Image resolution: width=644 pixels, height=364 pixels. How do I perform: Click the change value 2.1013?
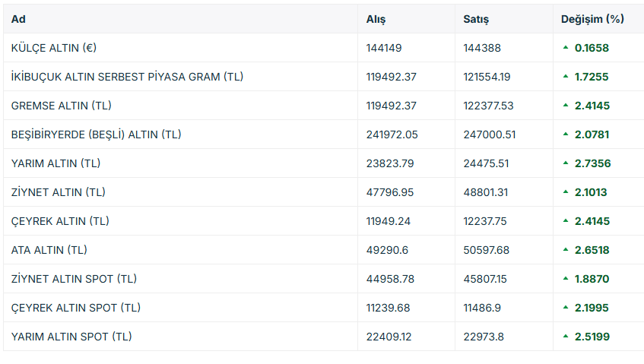[x=591, y=192]
